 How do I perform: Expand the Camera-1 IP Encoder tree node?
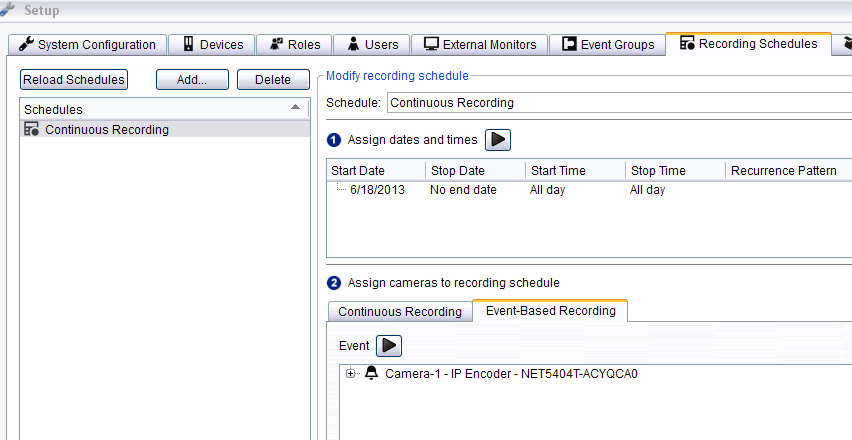[x=350, y=374]
